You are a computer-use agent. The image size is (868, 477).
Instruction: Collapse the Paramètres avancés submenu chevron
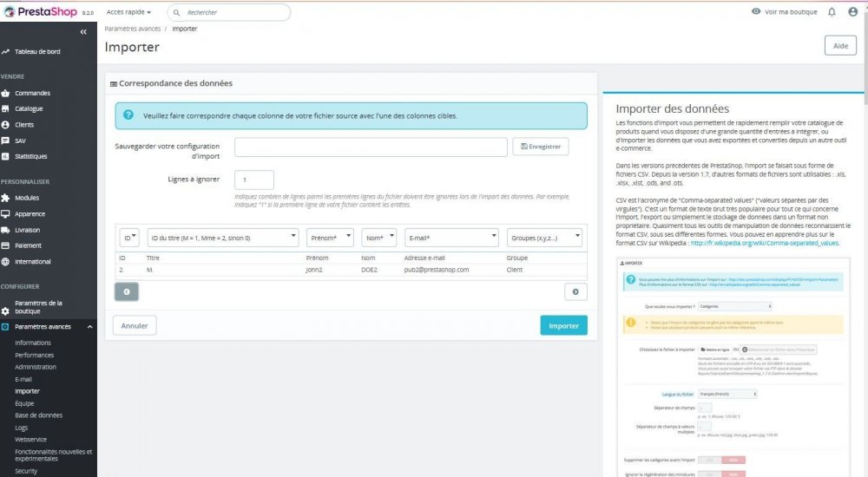tap(89, 326)
